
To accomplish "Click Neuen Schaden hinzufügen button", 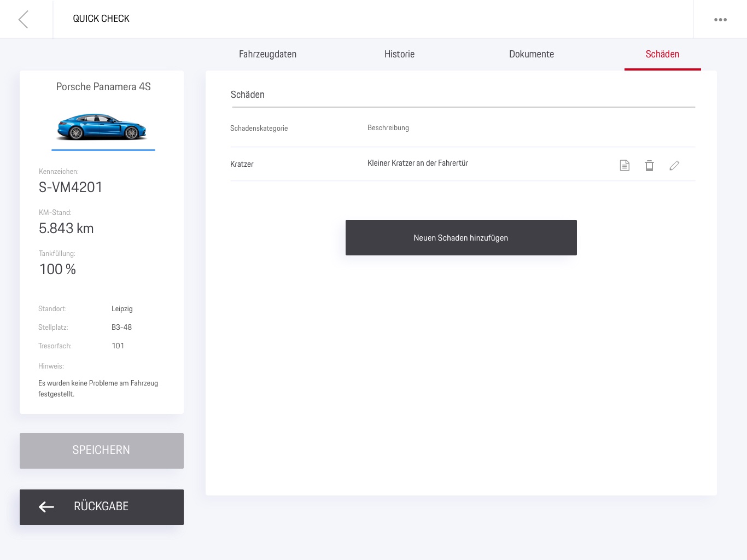I will tap(461, 238).
